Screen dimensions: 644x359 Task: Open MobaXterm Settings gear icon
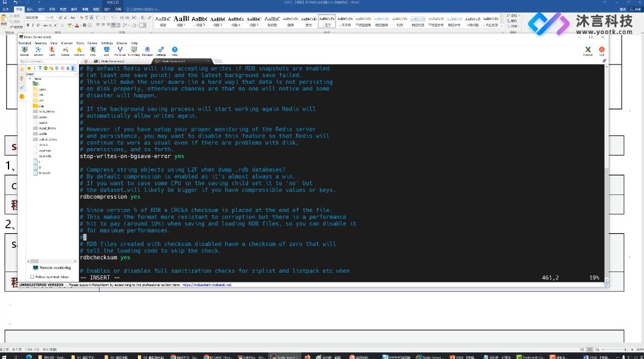coord(161,51)
